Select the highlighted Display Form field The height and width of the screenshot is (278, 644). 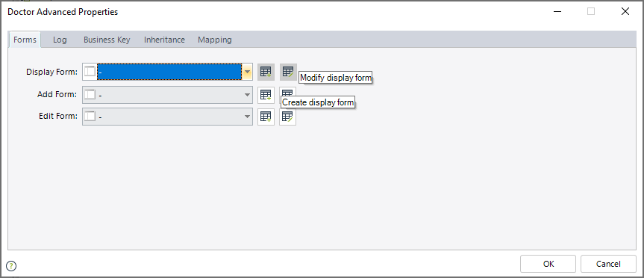click(x=169, y=72)
